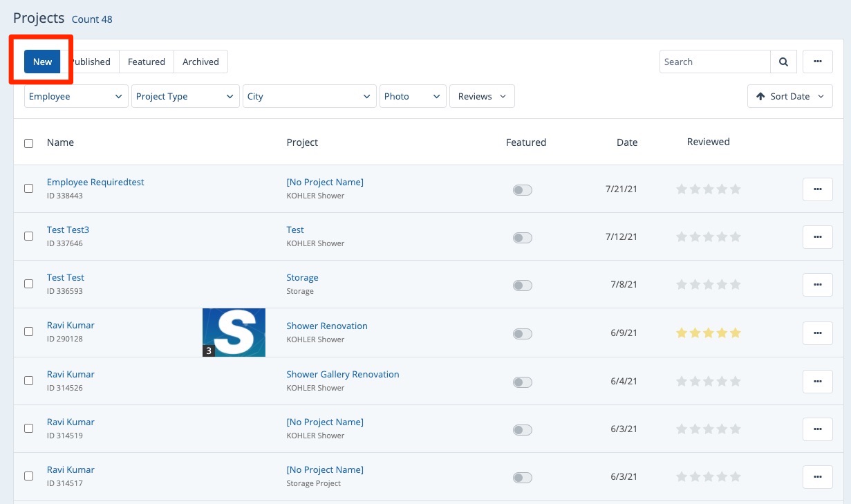851x504 pixels.
Task: Open the Project Type dropdown
Action: click(x=185, y=97)
